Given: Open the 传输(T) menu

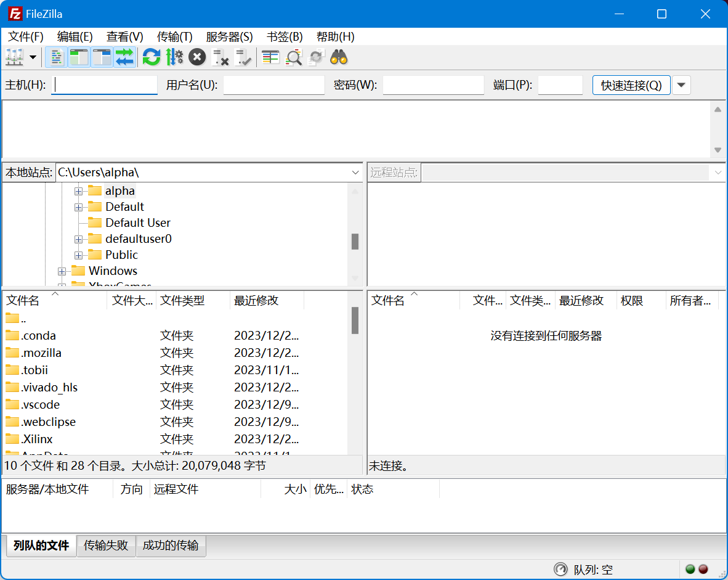Looking at the screenshot, I should pyautogui.click(x=174, y=37).
